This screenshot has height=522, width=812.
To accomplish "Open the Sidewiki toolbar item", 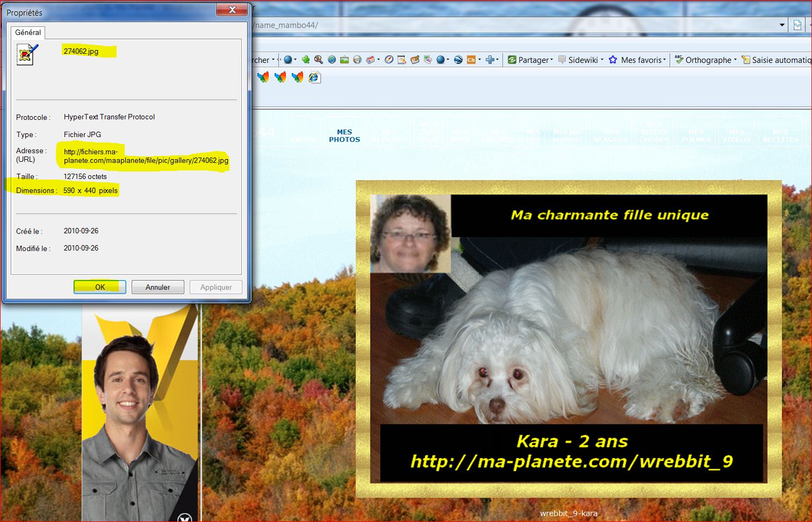I will click(581, 60).
